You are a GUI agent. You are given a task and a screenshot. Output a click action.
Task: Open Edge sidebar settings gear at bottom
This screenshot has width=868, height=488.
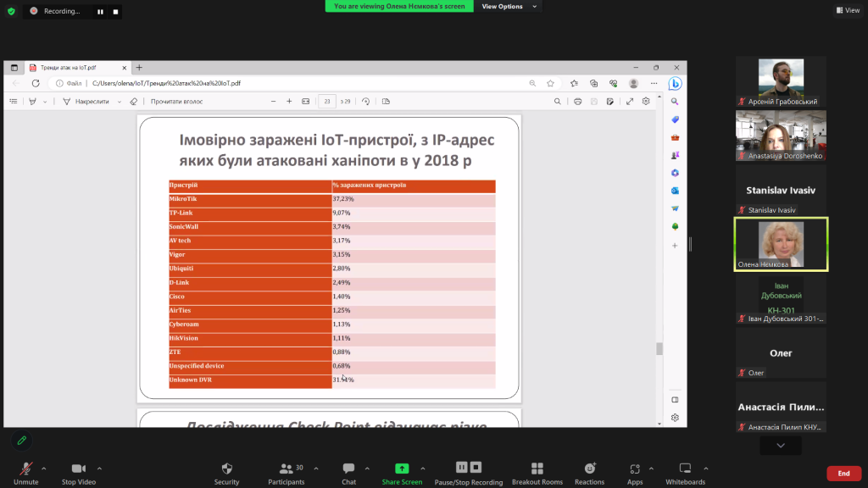click(675, 418)
